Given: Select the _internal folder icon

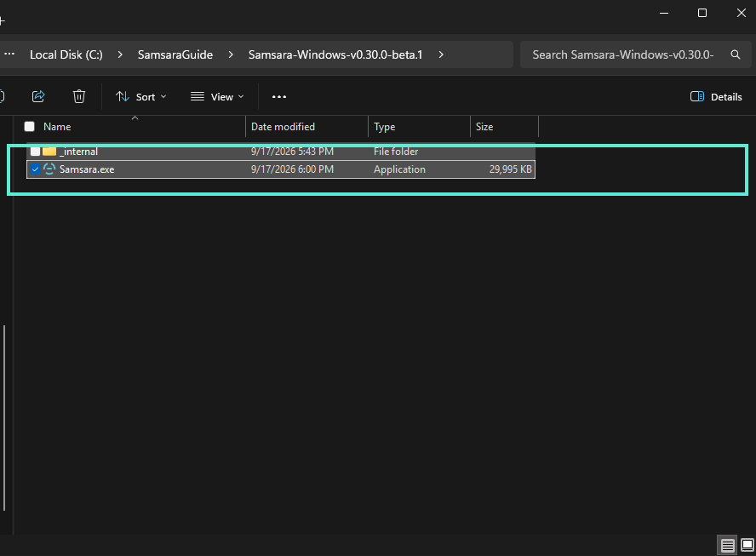Looking at the screenshot, I should pyautogui.click(x=49, y=152).
